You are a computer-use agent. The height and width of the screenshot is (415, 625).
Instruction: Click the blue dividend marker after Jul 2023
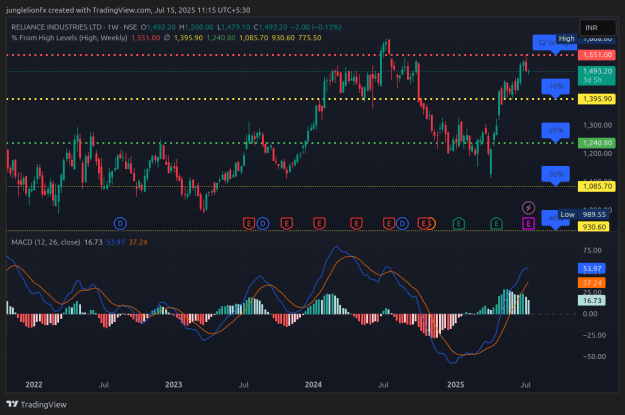click(263, 224)
